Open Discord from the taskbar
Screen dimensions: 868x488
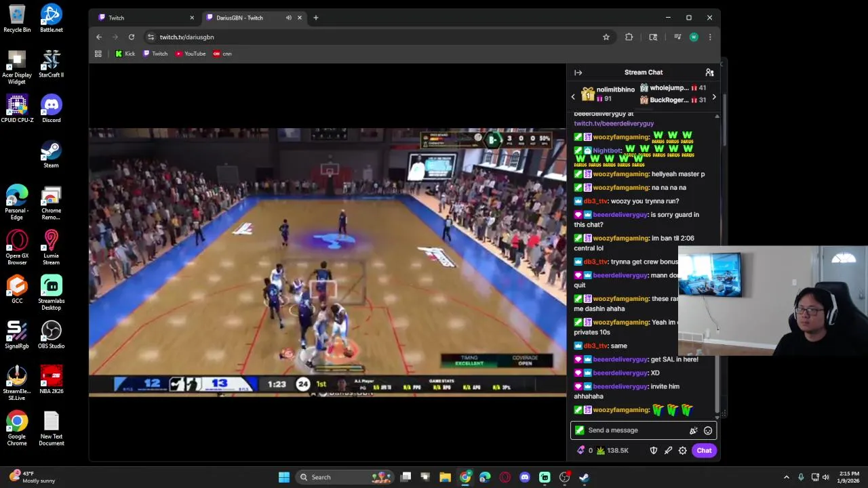524,477
